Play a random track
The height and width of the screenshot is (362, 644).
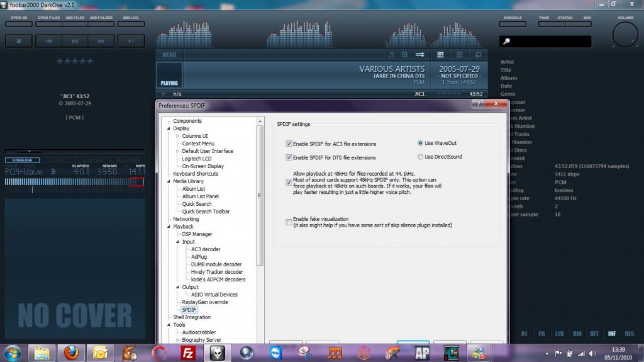pyautogui.click(x=131, y=41)
